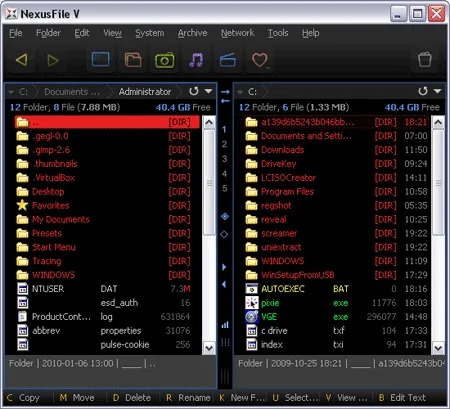The image size is (450, 409).
Task: Click the New F... function button
Action: click(242, 398)
